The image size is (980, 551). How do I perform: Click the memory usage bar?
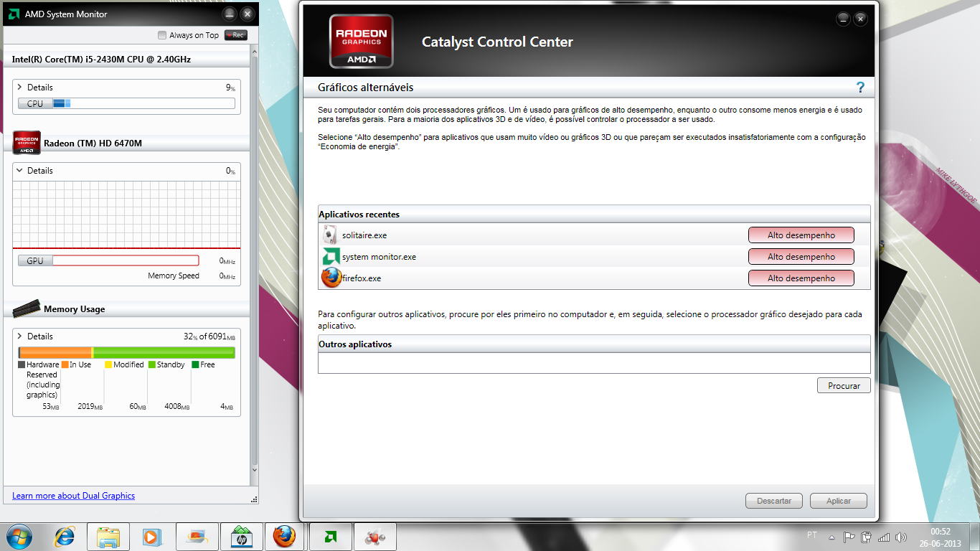[x=126, y=352]
